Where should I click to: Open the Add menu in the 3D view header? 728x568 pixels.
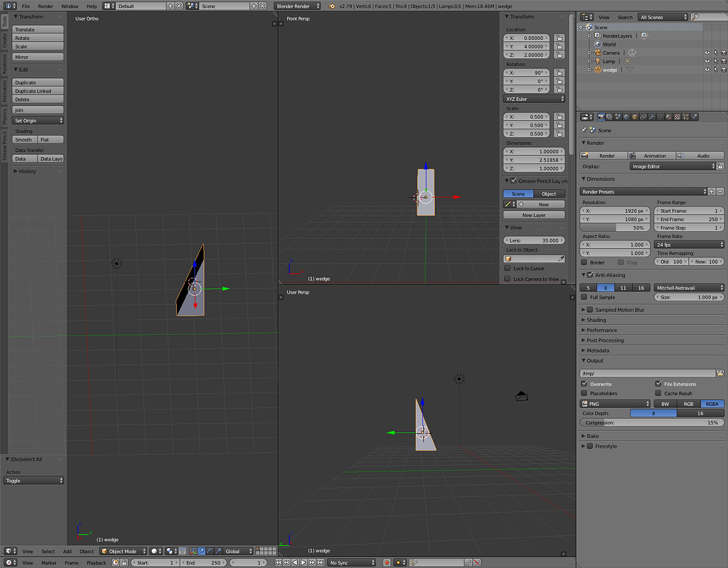pyautogui.click(x=67, y=551)
